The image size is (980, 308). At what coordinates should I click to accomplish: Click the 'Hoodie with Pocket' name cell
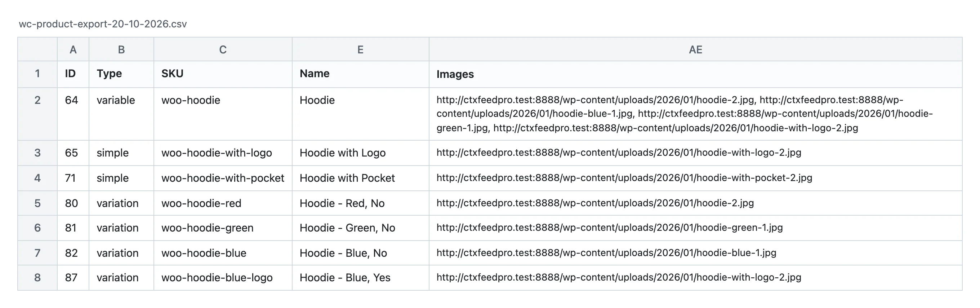(x=360, y=178)
